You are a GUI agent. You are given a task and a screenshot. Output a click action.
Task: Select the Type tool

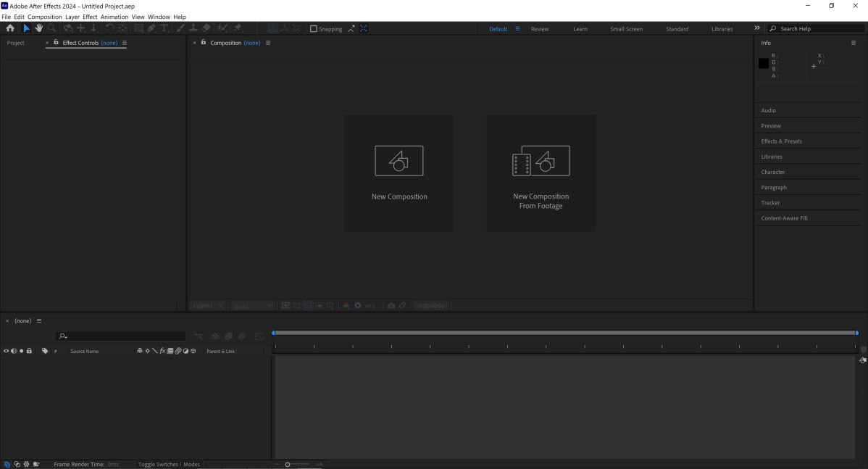pyautogui.click(x=164, y=28)
